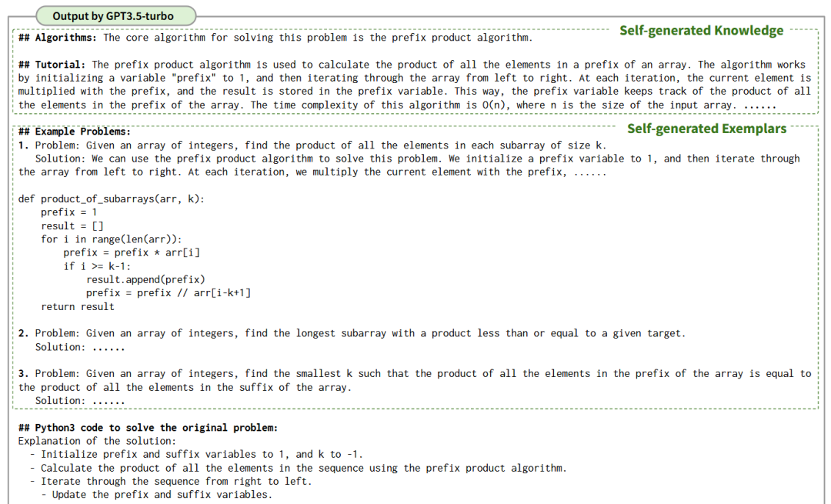Click the "Self-generated Knowledge" heading
Screen dimensions: 831x504
point(701,31)
